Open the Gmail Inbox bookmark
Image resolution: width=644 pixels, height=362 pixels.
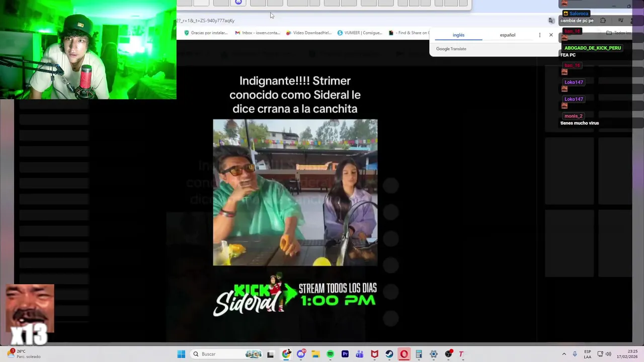(x=257, y=33)
